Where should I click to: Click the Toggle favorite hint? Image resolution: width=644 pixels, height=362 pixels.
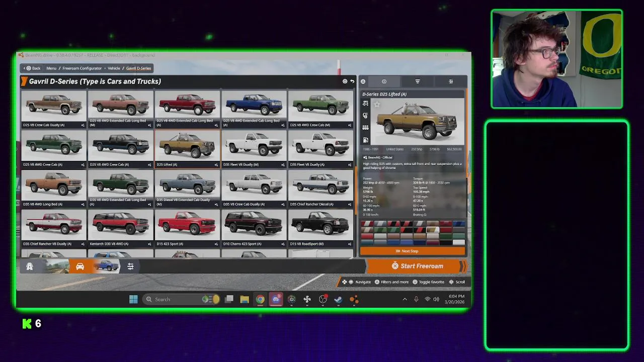(428, 282)
